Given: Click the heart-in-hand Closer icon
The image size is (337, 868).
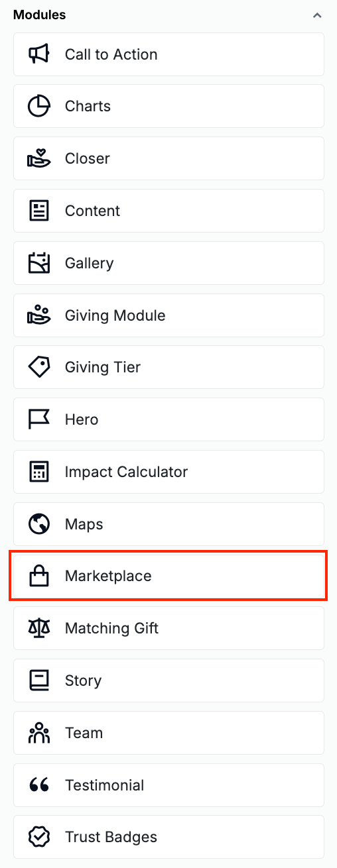Looking at the screenshot, I should (x=39, y=158).
